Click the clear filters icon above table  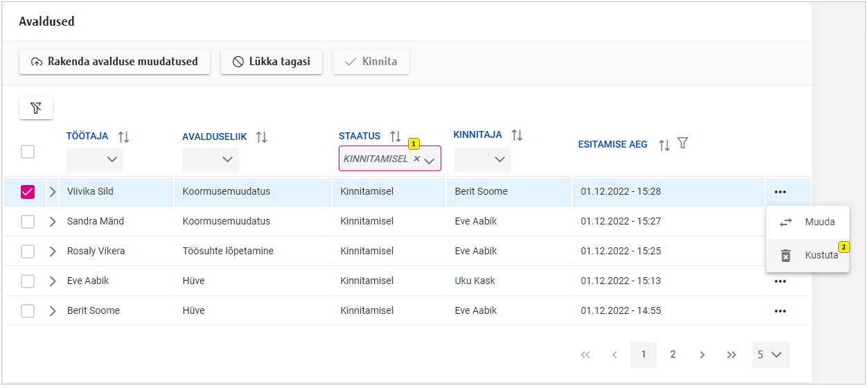click(x=36, y=108)
